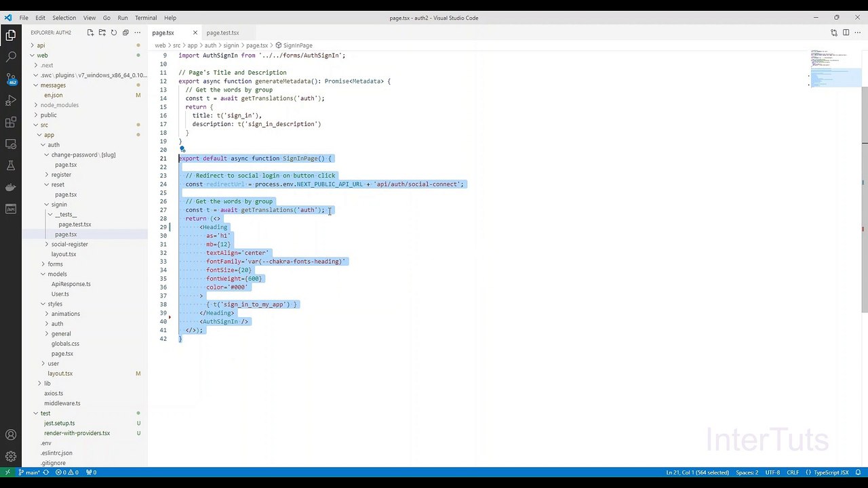Expand the api folder
The height and width of the screenshot is (488, 868).
(x=41, y=45)
